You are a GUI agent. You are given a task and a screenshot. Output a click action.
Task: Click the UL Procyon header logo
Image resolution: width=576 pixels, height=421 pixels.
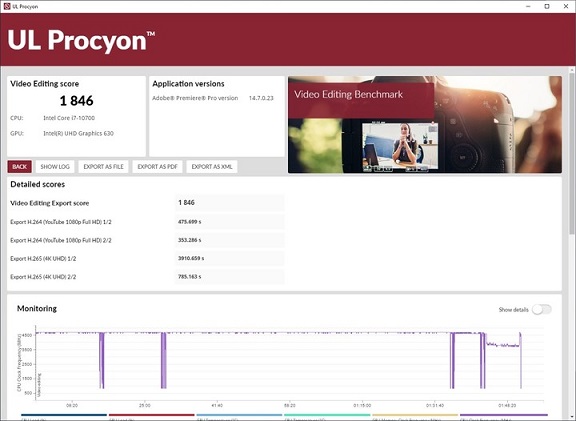81,40
